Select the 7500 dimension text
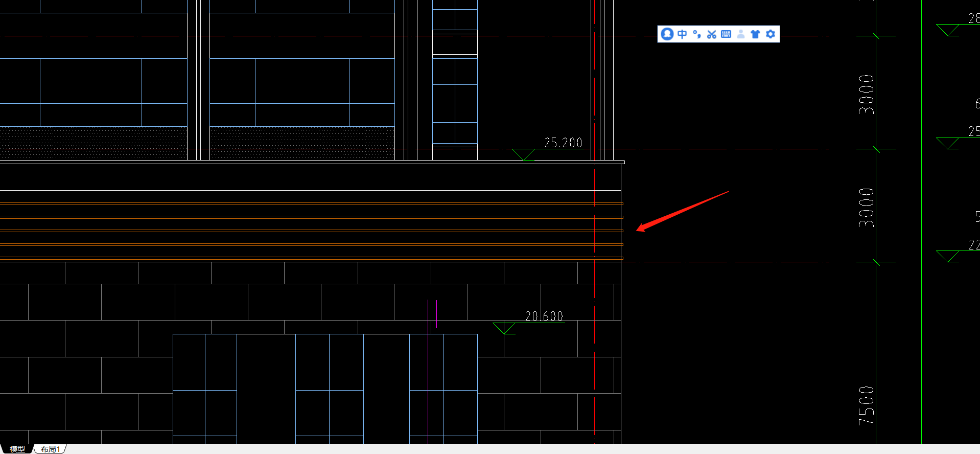980x454 pixels. [866, 406]
